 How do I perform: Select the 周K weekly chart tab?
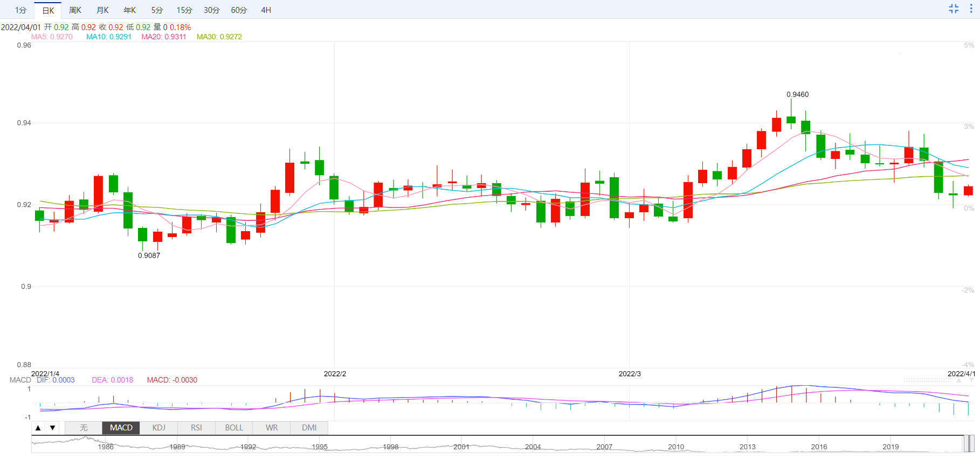click(75, 10)
